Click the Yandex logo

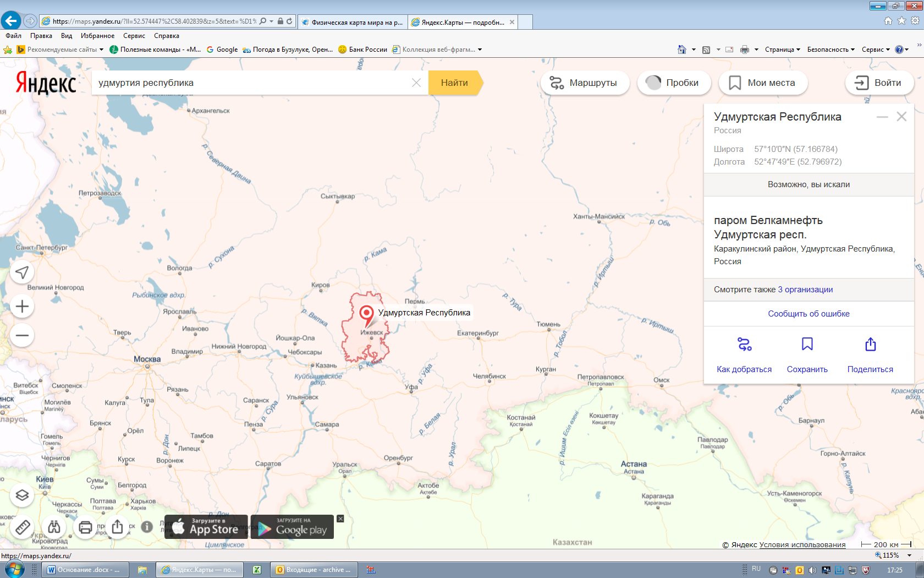(46, 83)
